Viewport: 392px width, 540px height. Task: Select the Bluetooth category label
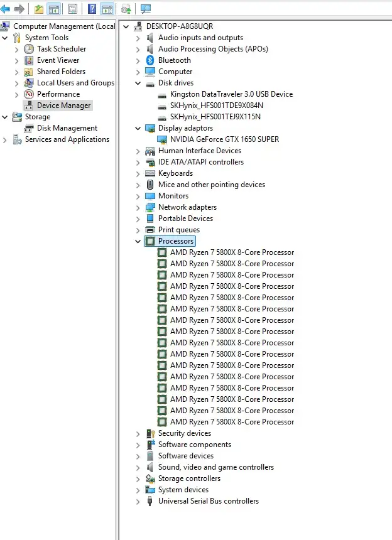[x=174, y=60]
